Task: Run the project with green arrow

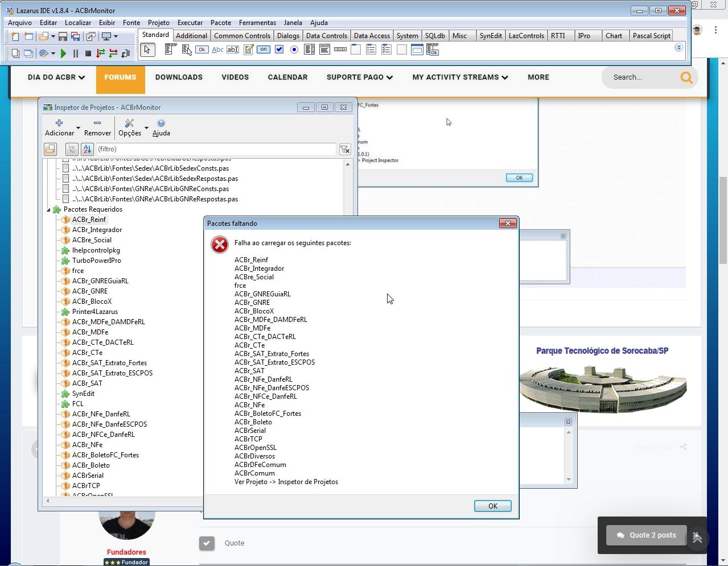Action: [63, 53]
